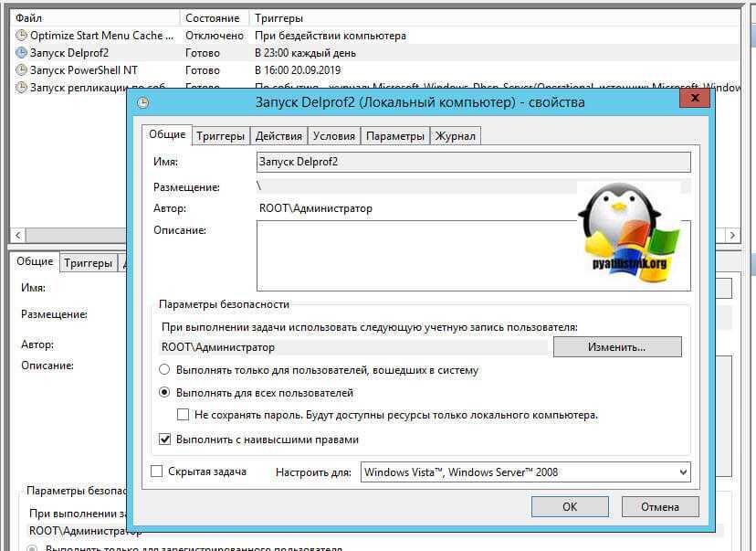Click clock icon of Optimize Start Menu Cache task

coord(21,36)
